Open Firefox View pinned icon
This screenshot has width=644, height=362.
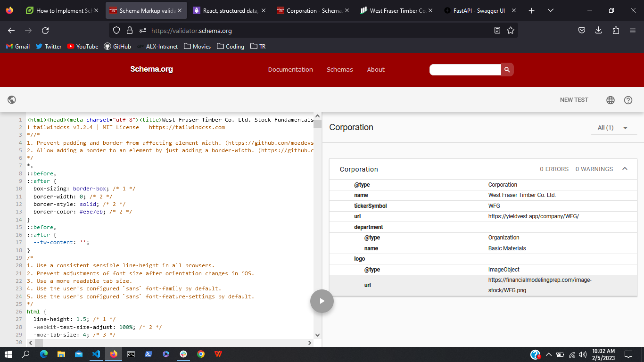[x=10, y=10]
